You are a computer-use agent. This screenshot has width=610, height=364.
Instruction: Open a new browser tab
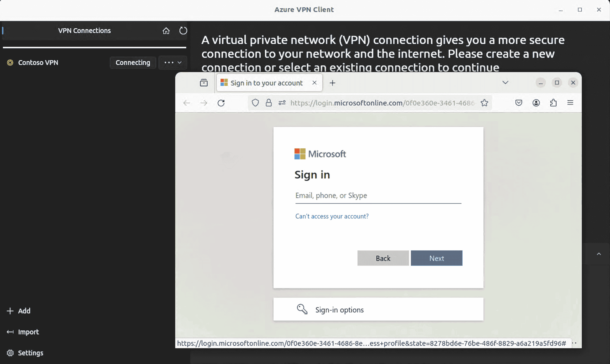tap(332, 83)
